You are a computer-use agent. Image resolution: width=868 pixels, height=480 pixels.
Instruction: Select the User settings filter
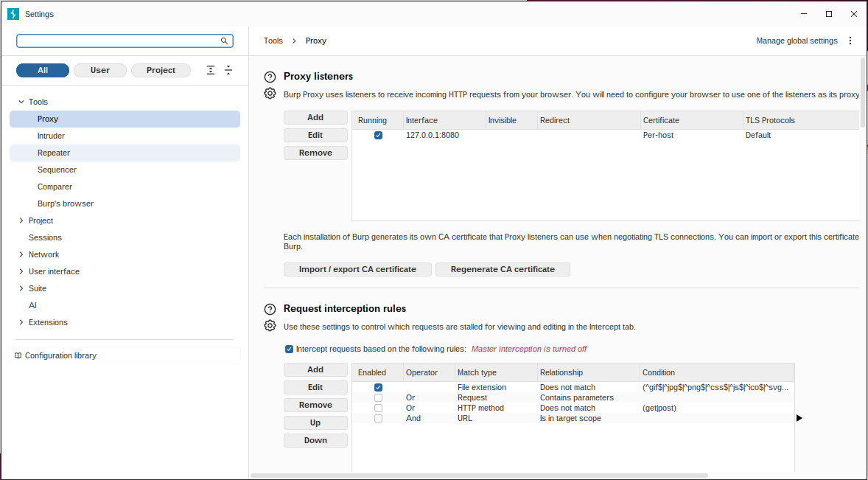pyautogui.click(x=100, y=70)
